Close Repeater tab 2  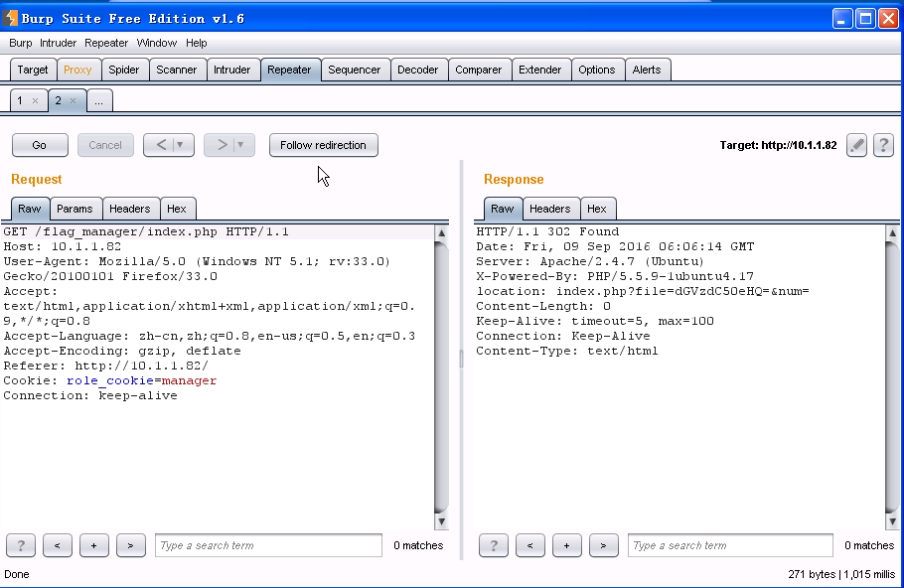click(x=73, y=101)
